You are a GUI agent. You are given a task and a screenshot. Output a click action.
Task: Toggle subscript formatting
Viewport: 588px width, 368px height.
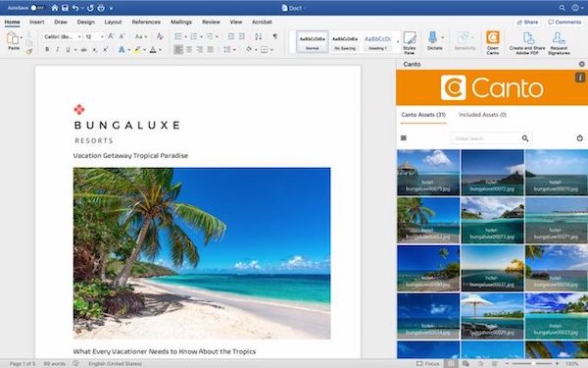[95, 49]
